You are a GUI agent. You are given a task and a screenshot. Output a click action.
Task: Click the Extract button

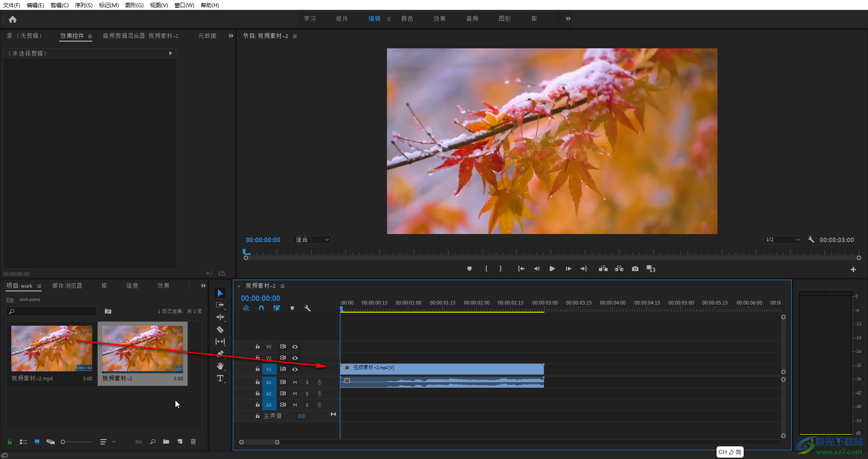tap(619, 269)
